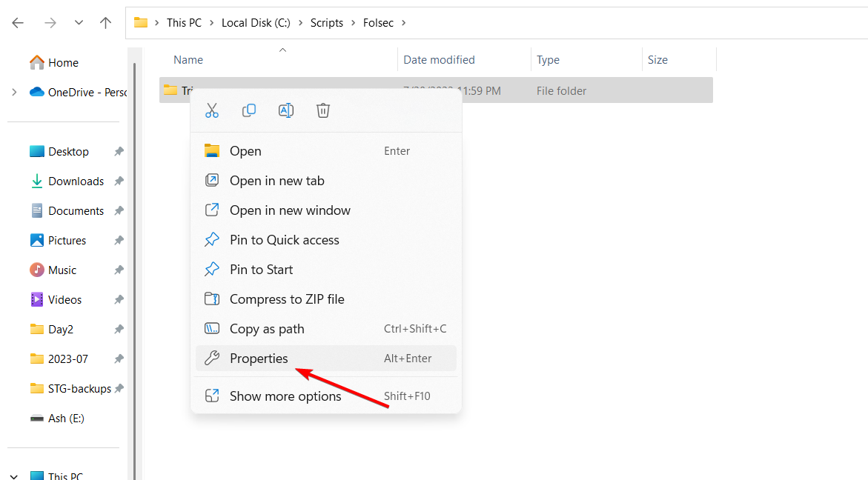Select Compress to ZIP file
Image resolution: width=868 pixels, height=480 pixels.
click(326, 299)
